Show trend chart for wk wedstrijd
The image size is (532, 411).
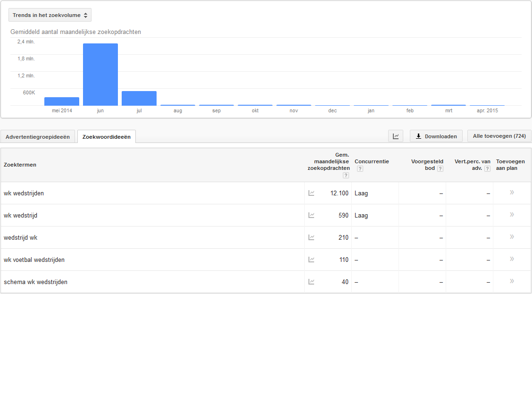[311, 215]
